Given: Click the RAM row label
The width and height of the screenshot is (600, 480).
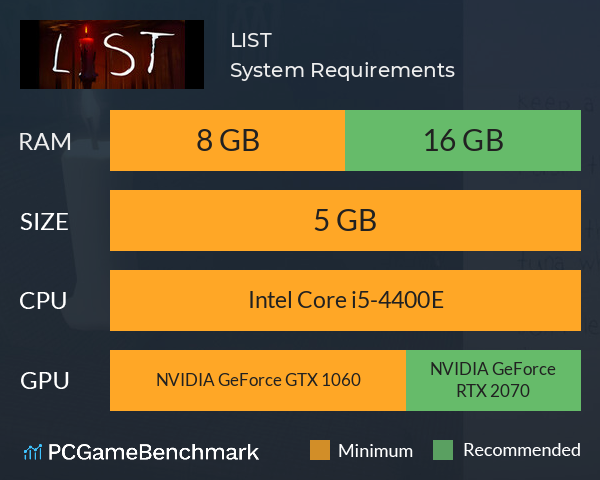Looking at the screenshot, I should (45, 142).
